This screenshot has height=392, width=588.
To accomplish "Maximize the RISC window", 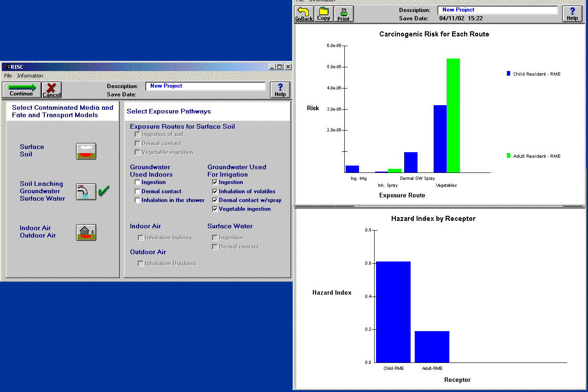I will 280,67.
